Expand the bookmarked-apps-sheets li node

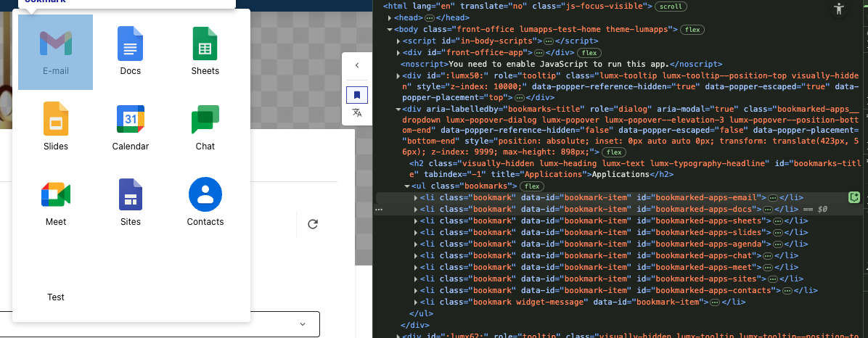coord(417,220)
